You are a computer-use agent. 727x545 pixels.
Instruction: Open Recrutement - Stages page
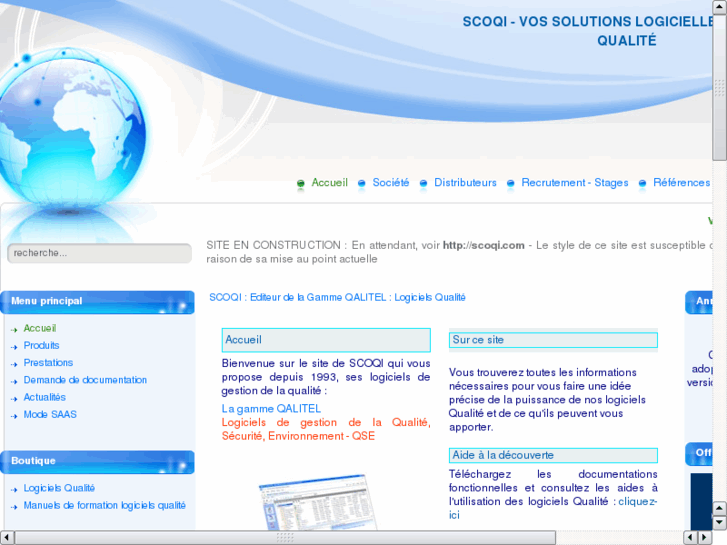tap(575, 183)
